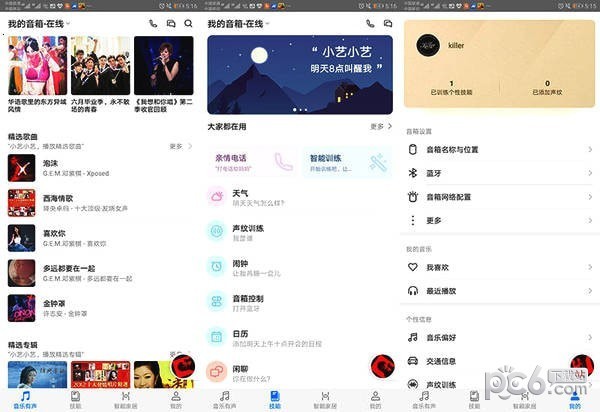Expand the chevron in the 音乐偏好 row
600x412 pixels.
(590, 337)
